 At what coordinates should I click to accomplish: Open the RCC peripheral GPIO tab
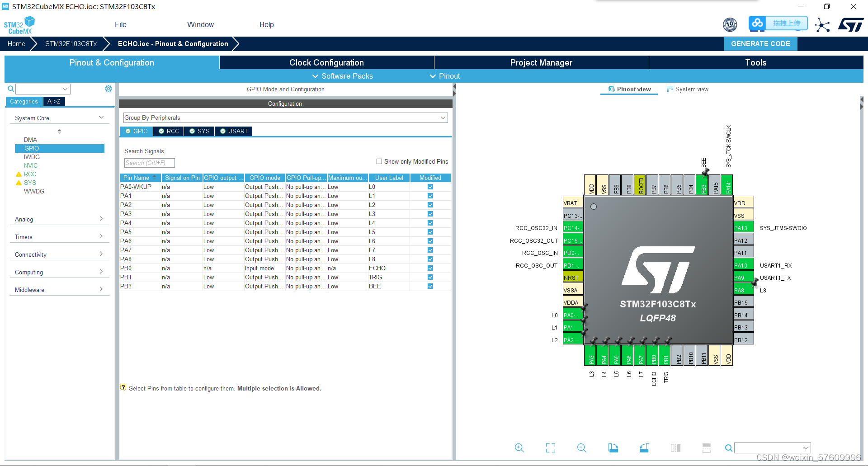[169, 131]
